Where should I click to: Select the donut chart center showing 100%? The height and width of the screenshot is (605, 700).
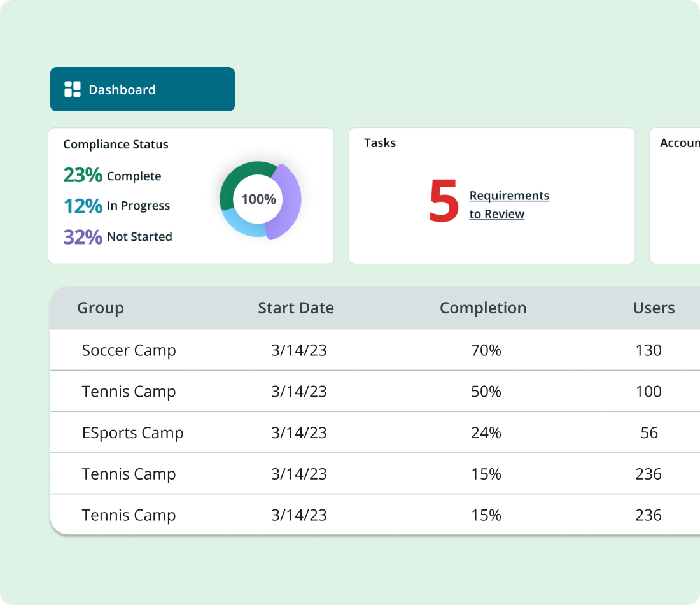(x=258, y=199)
